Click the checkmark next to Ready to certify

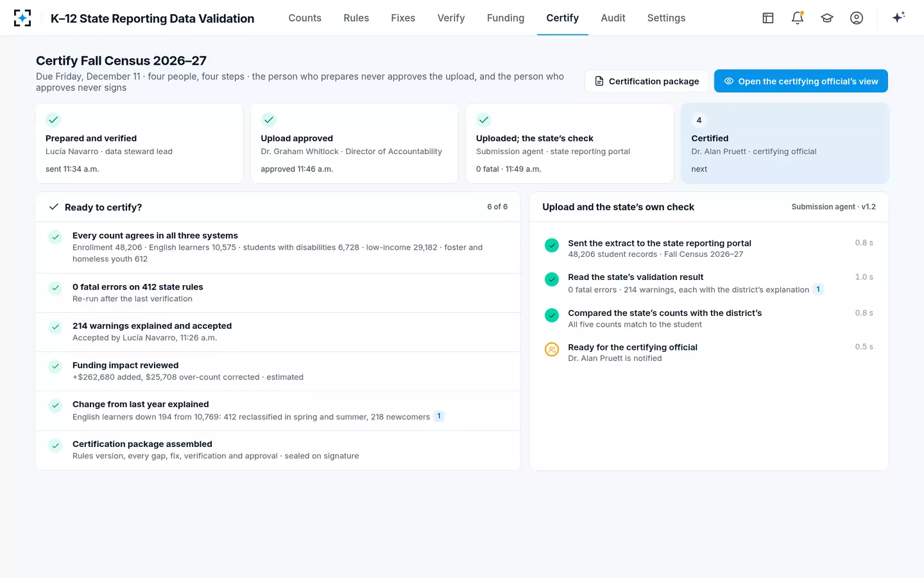click(x=54, y=207)
